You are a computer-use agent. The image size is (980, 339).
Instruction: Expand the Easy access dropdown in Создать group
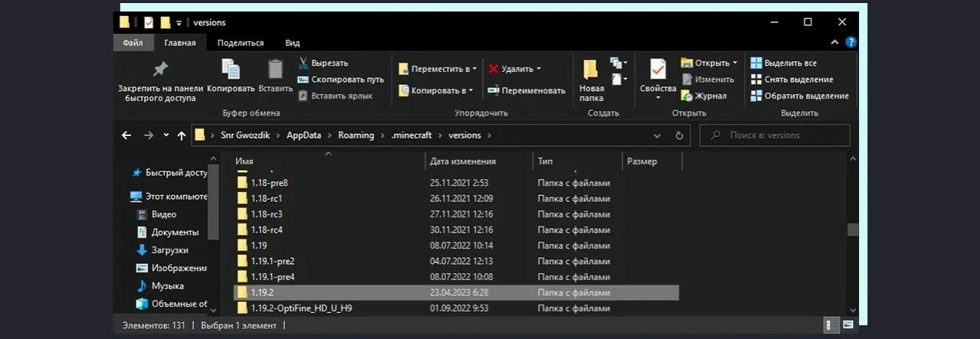coord(618,79)
